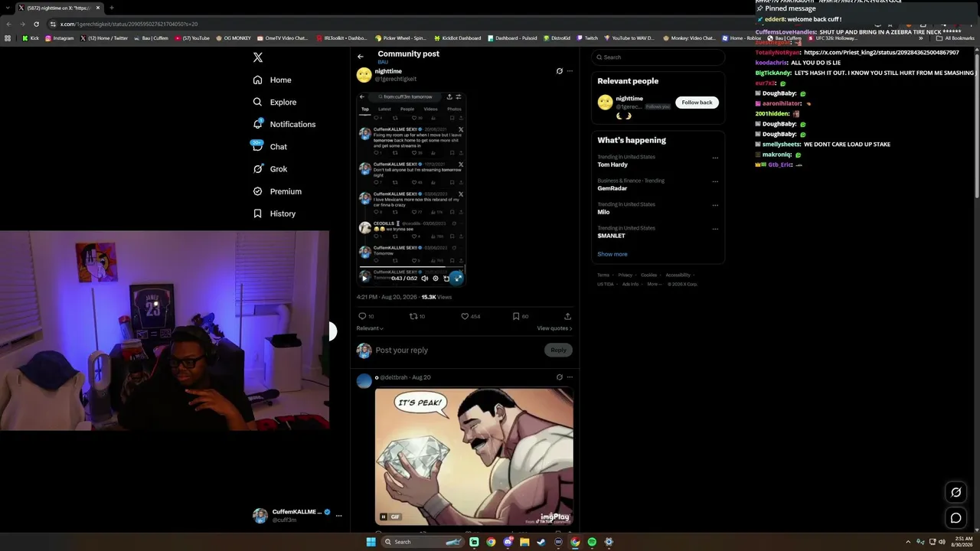Bookmark nighttime's post
980x551 pixels.
tap(521, 316)
